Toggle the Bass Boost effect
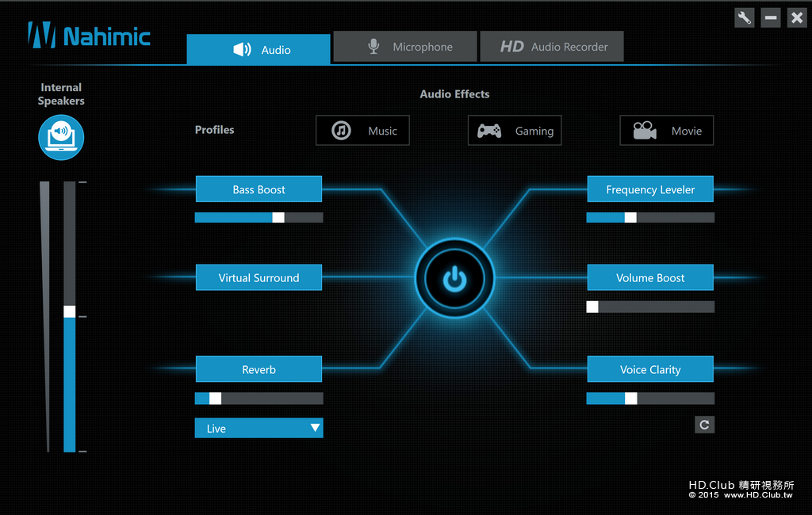 coord(259,189)
